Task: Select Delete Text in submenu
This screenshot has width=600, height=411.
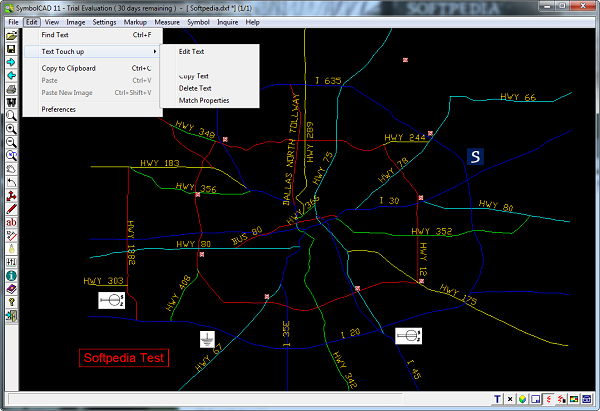Action: (195, 88)
